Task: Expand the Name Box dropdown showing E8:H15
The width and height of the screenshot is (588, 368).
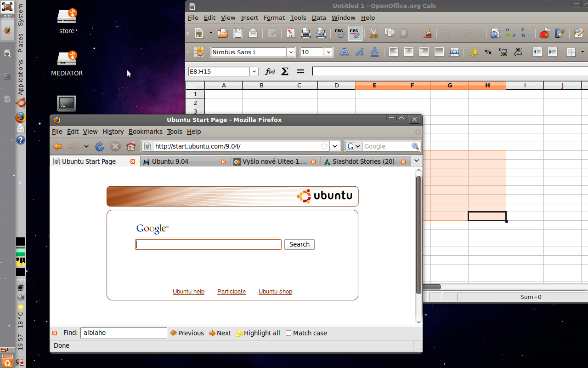Action: [254, 71]
